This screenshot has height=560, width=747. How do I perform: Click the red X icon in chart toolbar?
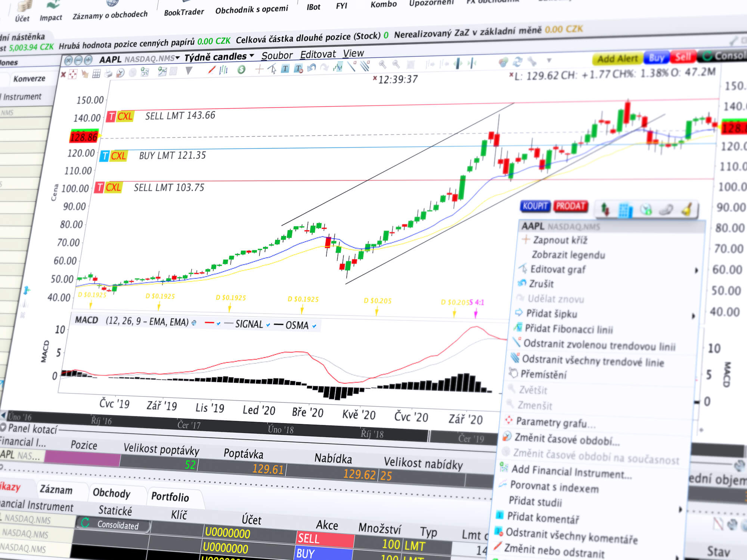(63, 74)
